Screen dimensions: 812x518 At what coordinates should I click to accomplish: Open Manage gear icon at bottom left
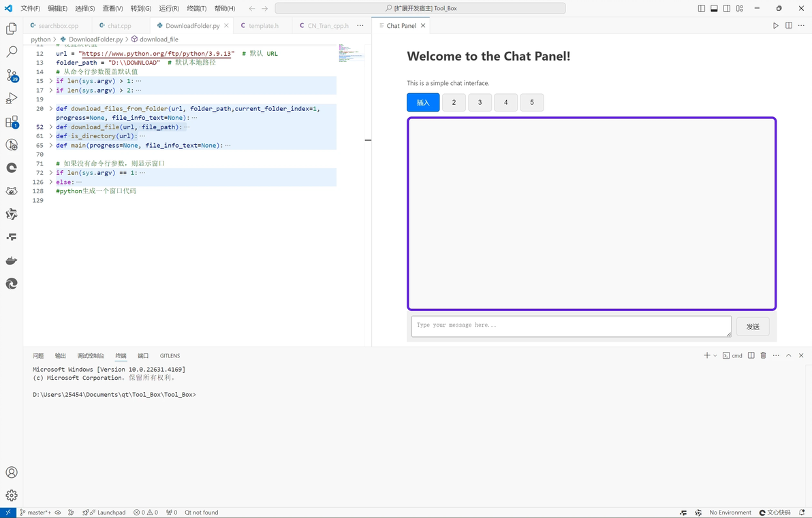[x=12, y=496]
